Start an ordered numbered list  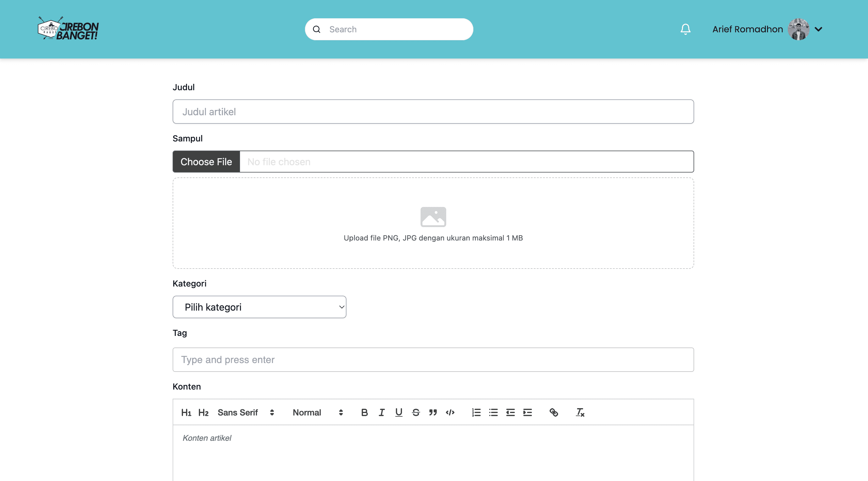coord(476,412)
